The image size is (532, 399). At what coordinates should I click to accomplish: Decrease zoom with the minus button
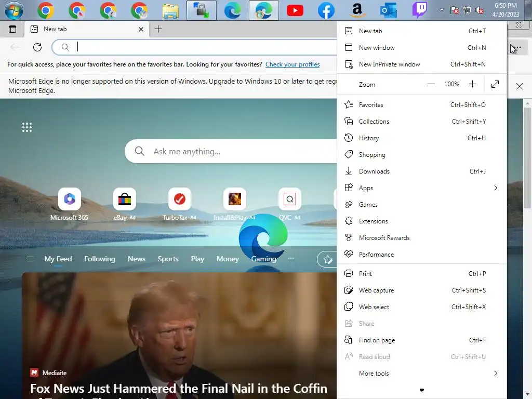pyautogui.click(x=431, y=84)
